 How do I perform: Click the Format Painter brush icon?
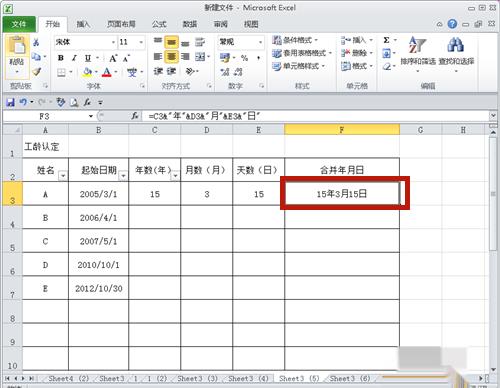coord(37,72)
